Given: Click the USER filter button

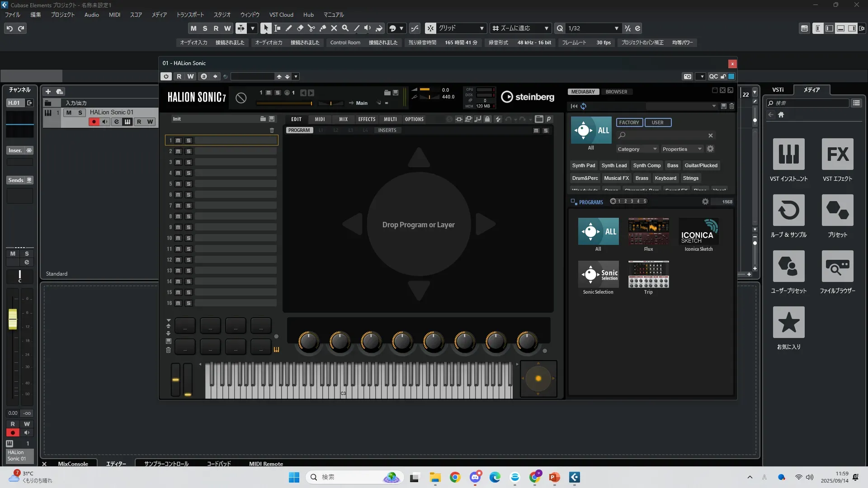Looking at the screenshot, I should [x=657, y=122].
